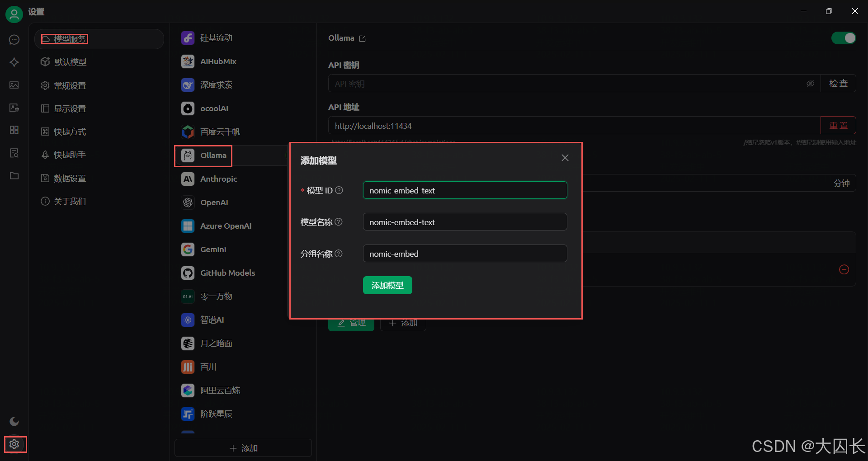Click the help icon beside 模型 ID
868x461 pixels.
[x=339, y=190]
